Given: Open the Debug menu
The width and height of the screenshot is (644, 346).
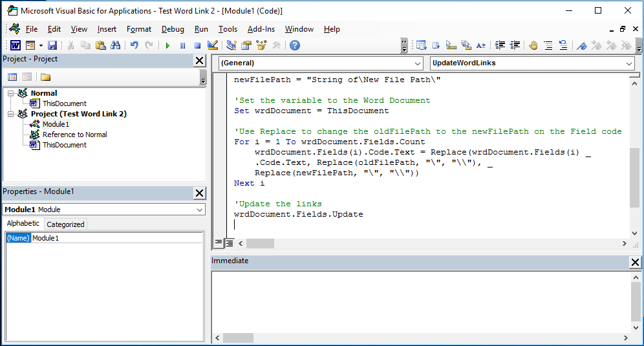Looking at the screenshot, I should click(173, 29).
